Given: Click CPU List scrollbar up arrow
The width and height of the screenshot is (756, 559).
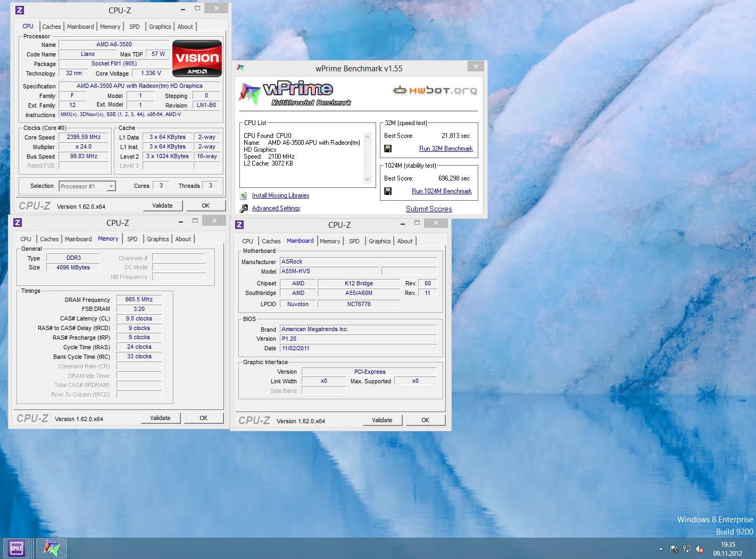Looking at the screenshot, I should (367, 137).
